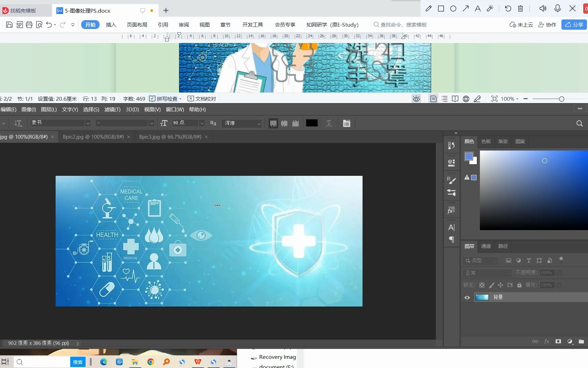Image resolution: width=588 pixels, height=368 pixels.
Task: Open anti-aliasing dropdown 浑厚
Action: click(x=242, y=123)
